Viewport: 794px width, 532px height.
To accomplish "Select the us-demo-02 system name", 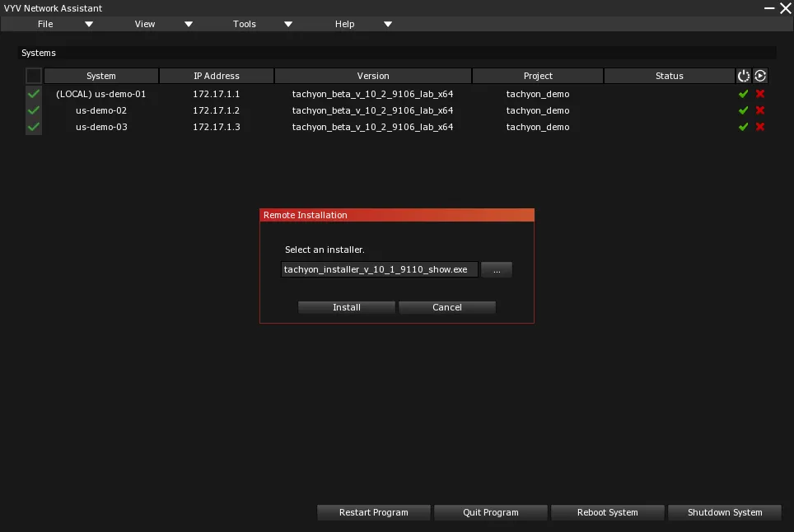I will (101, 110).
